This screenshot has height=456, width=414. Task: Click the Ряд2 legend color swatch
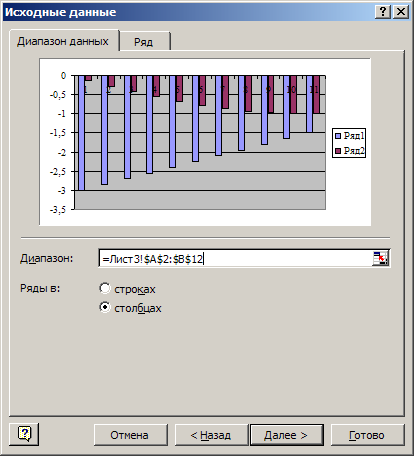click(x=338, y=151)
